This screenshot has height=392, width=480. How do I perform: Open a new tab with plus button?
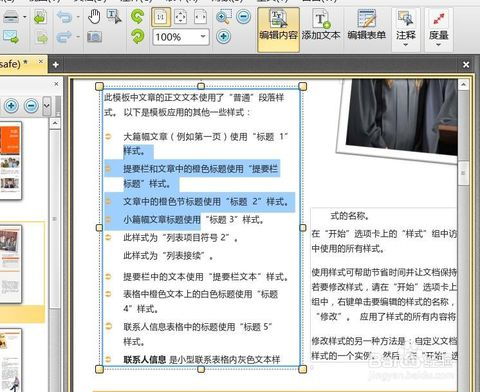pos(56,65)
